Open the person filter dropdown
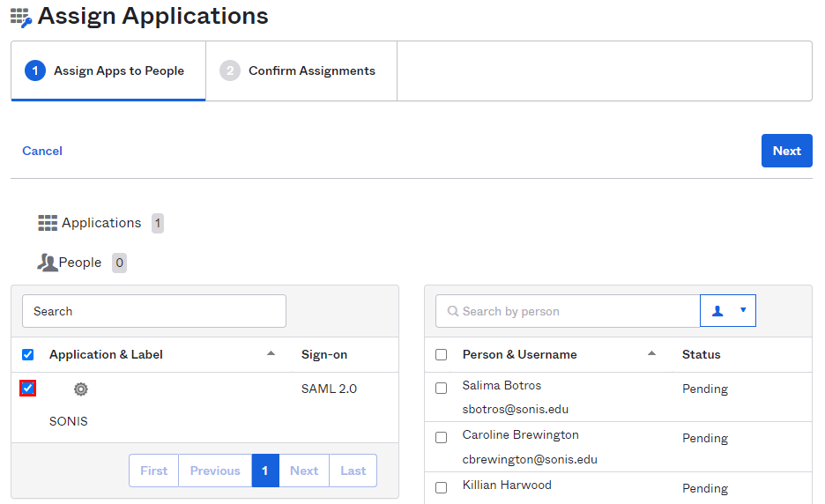 click(728, 310)
